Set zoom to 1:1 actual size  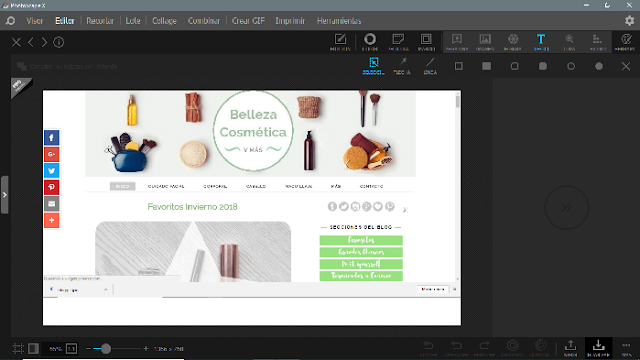coord(71,349)
